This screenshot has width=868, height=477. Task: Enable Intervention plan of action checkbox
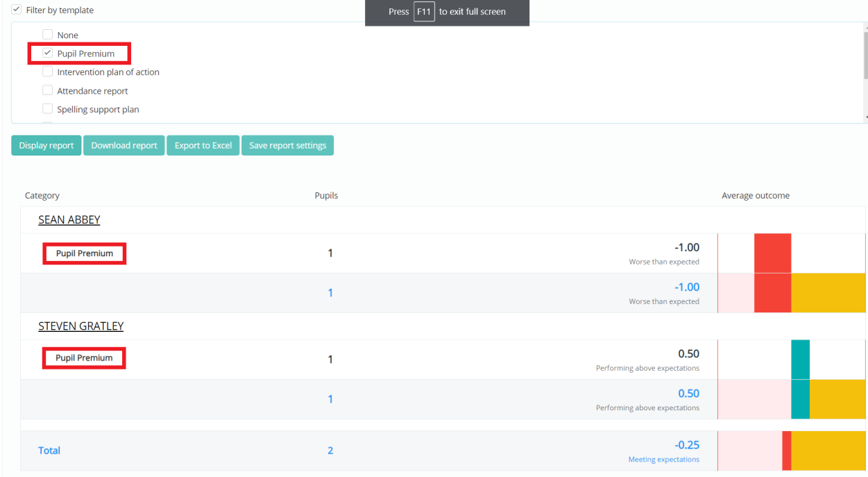click(47, 72)
